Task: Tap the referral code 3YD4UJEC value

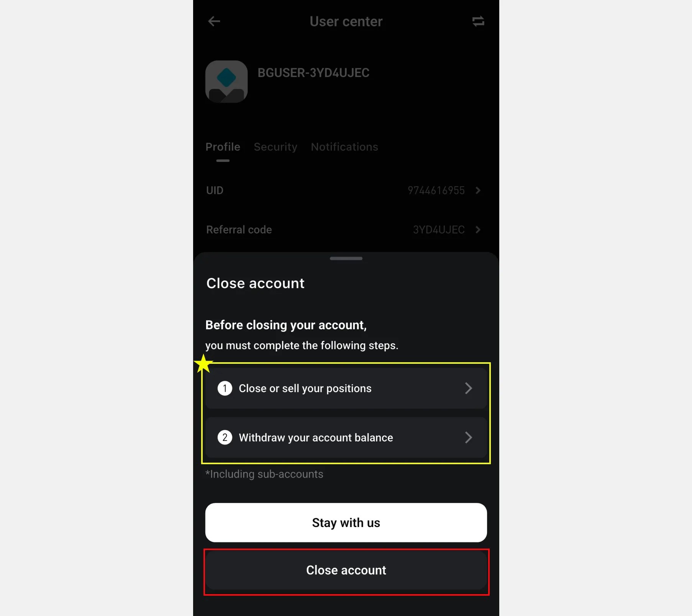Action: 439,230
